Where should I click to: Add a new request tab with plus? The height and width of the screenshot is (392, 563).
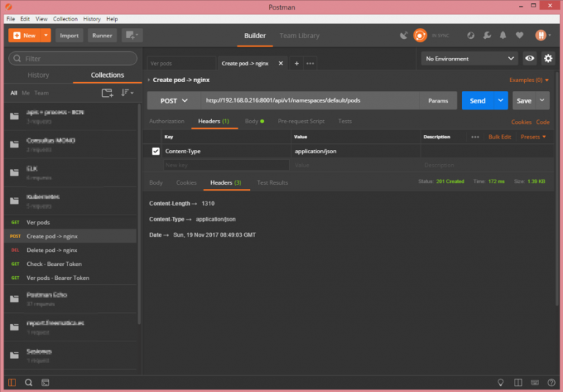coord(297,64)
